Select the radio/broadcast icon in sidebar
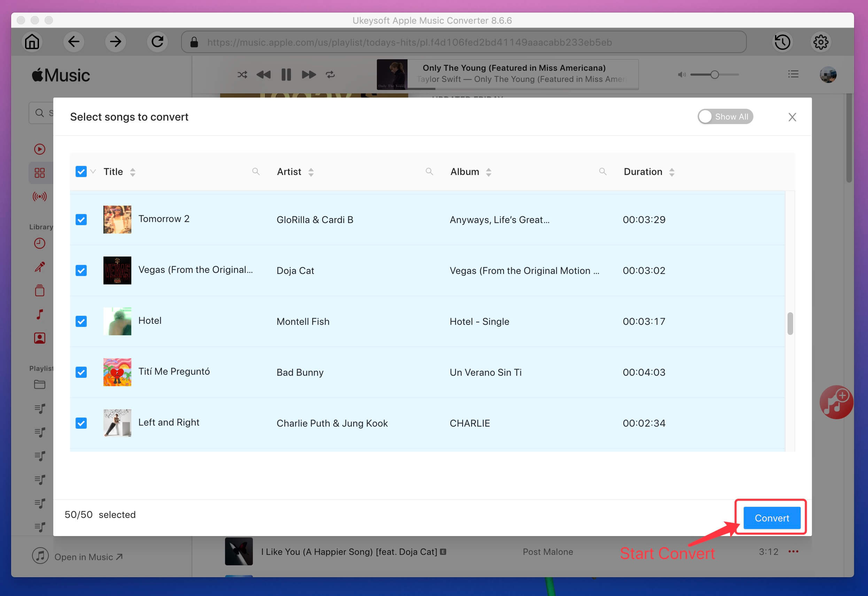 [39, 197]
